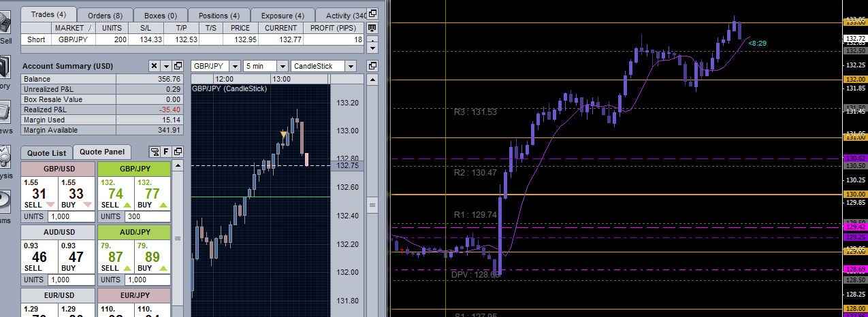
Task: Detach the Quote Panel window
Action: (x=178, y=152)
